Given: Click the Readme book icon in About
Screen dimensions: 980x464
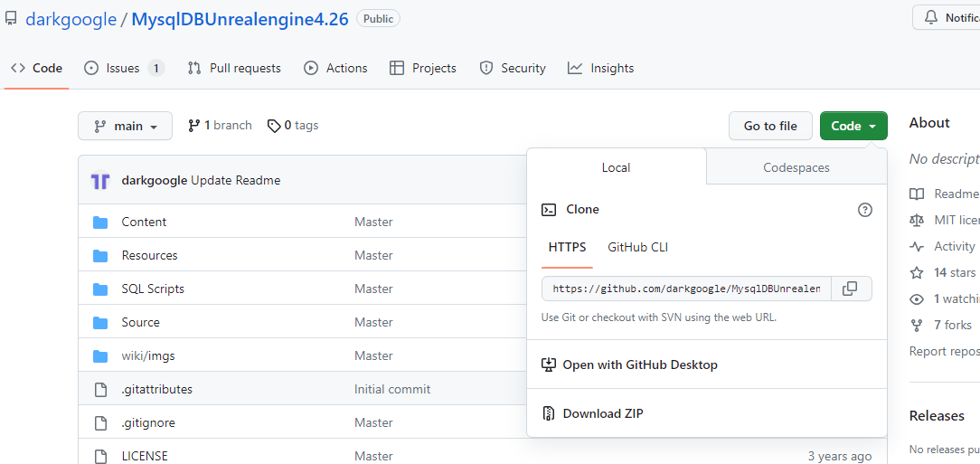Looking at the screenshot, I should coord(916,194).
